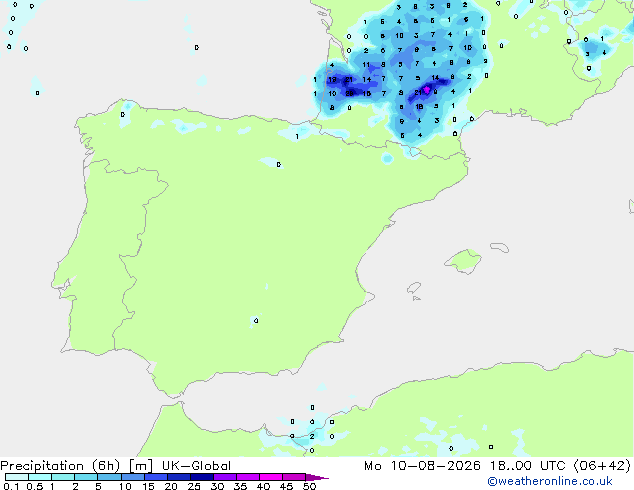Click the 40–45 magenta legend swatch
The image size is (634, 490).
tap(271, 477)
